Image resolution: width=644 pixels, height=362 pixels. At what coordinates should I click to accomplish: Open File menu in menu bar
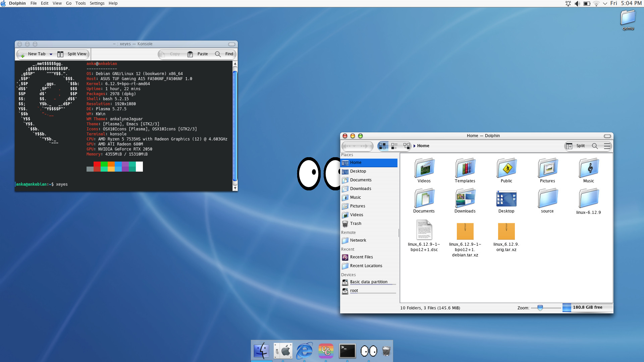[34, 3]
